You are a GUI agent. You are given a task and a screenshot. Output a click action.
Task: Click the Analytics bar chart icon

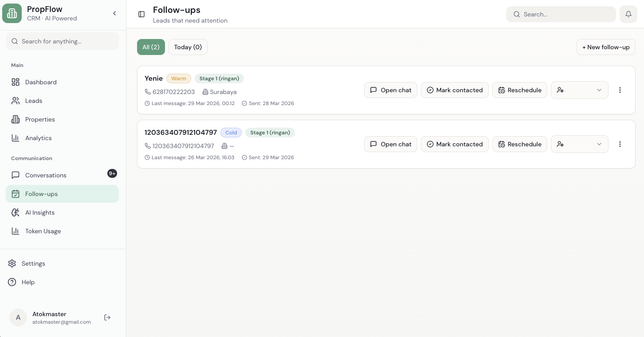[16, 138]
